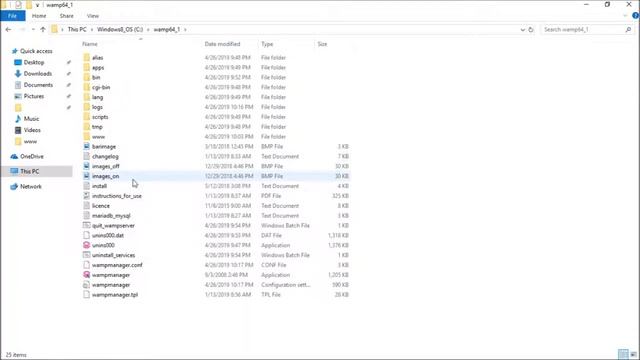Open OneDrive in navigation pane
The image size is (640, 360).
tap(31, 156)
